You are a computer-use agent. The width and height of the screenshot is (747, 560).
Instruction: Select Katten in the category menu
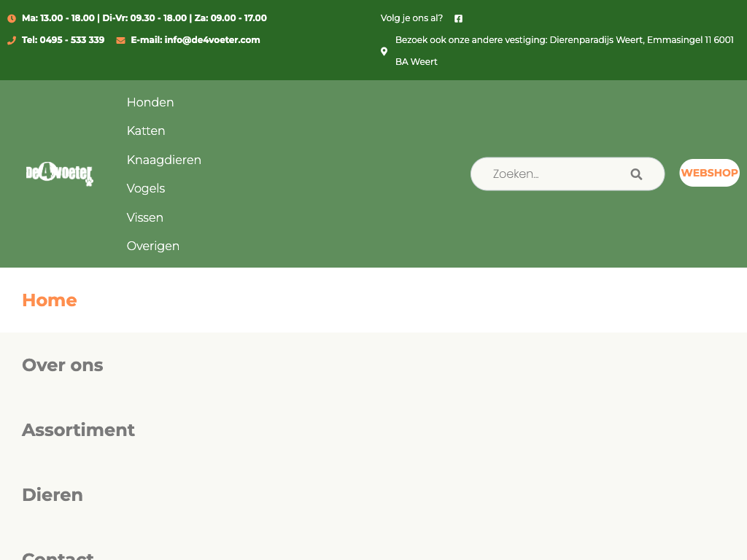(x=146, y=131)
